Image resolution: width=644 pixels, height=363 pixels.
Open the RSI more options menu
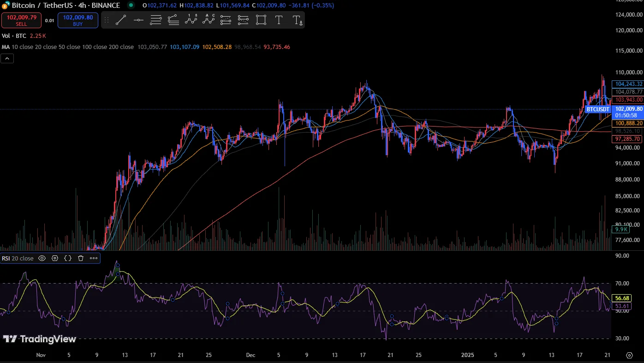[94, 258]
